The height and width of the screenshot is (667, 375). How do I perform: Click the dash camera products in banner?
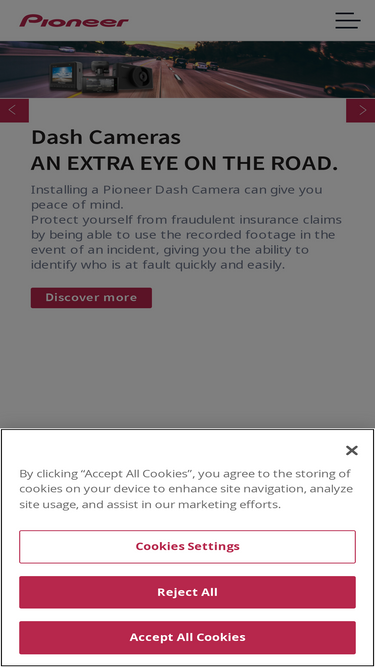click(101, 77)
